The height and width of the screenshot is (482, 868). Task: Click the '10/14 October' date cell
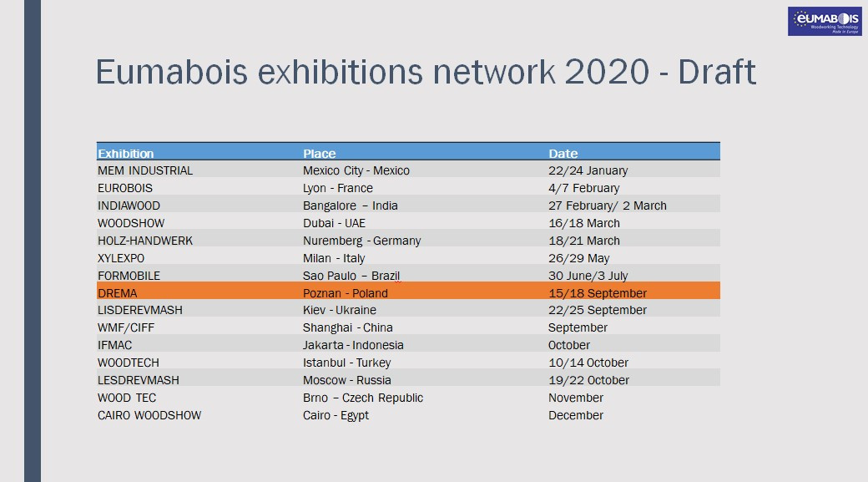point(588,363)
